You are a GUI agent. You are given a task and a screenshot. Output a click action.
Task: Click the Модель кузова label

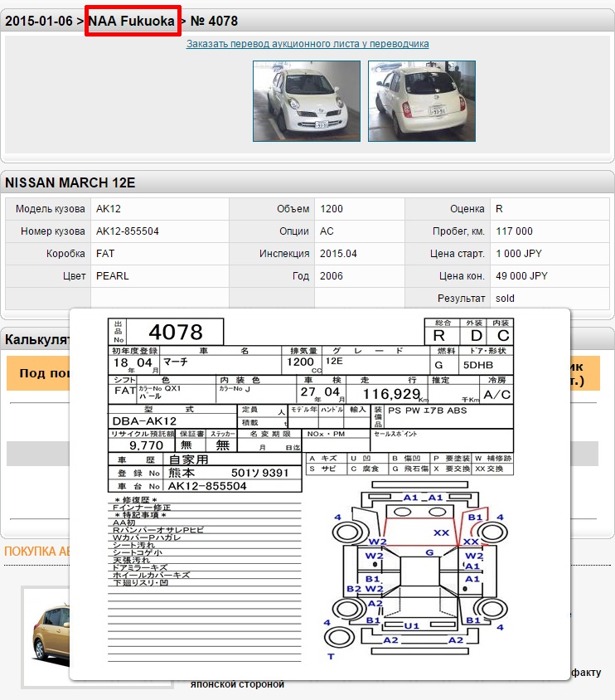tap(50, 209)
